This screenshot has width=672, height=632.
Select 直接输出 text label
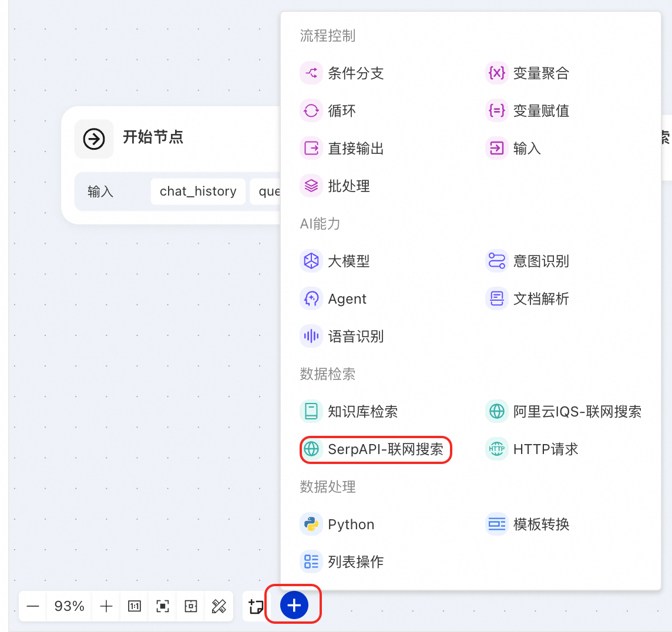(356, 149)
